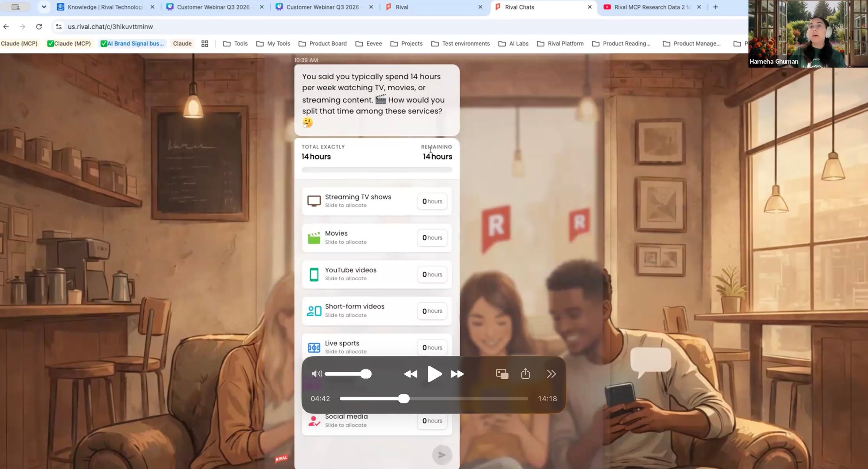Mute the volume with the speaker icon
Screen dimensions: 868x469
[x=317, y=374]
